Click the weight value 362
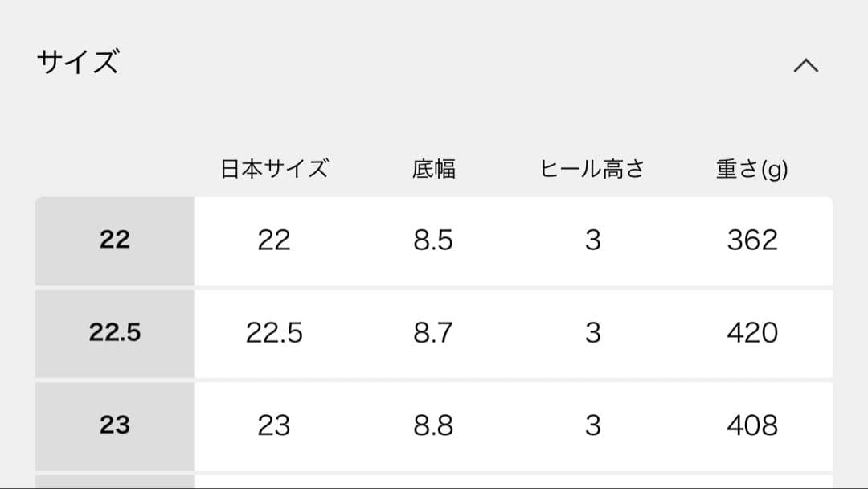 coord(751,239)
